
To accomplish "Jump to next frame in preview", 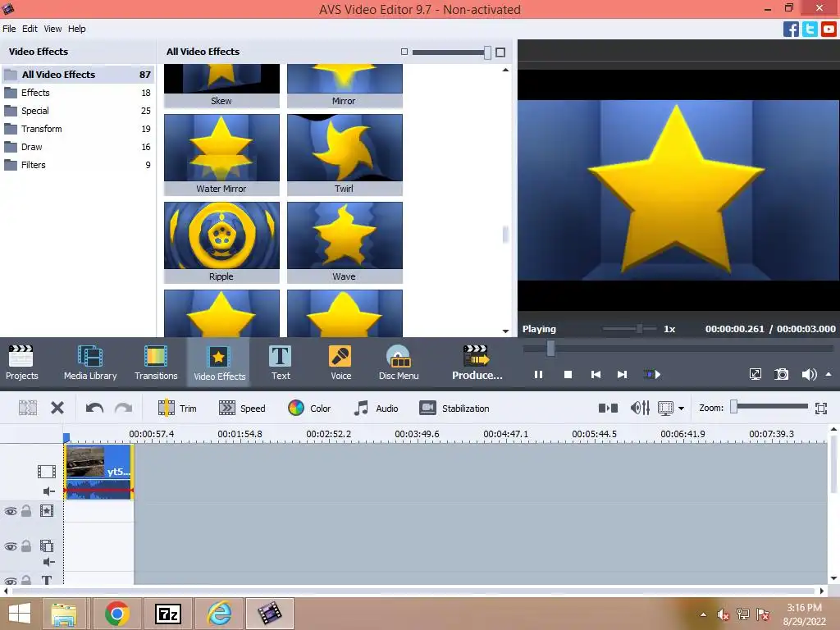I will 622,374.
